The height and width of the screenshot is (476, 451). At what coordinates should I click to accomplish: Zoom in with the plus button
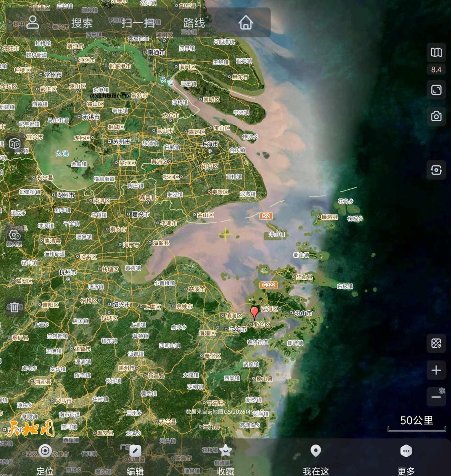436,370
